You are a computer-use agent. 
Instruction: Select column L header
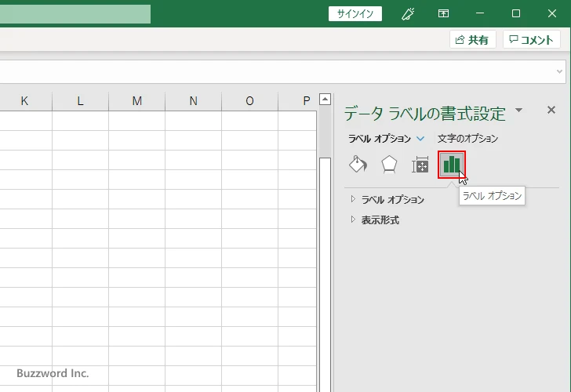(81, 101)
